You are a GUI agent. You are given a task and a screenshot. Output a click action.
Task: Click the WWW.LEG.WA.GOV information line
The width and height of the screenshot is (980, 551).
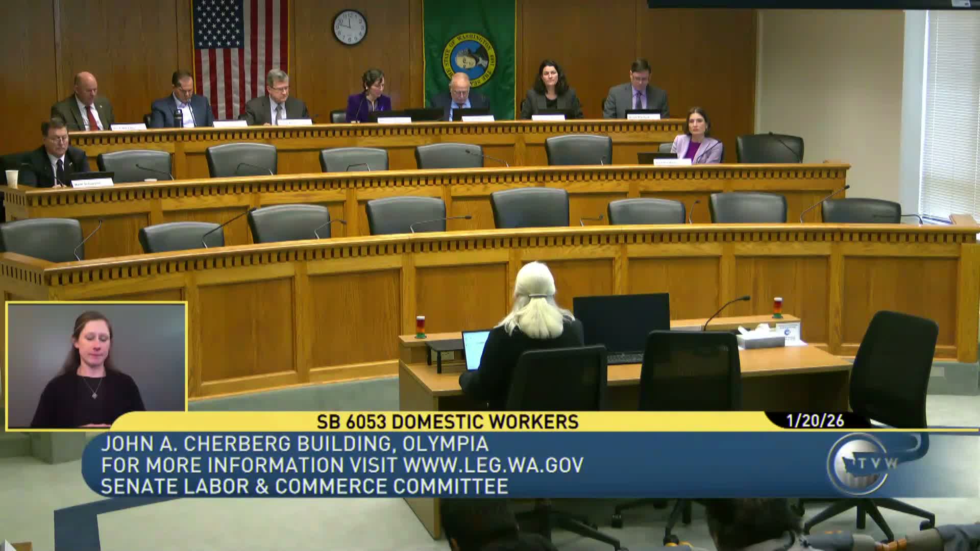(342, 465)
